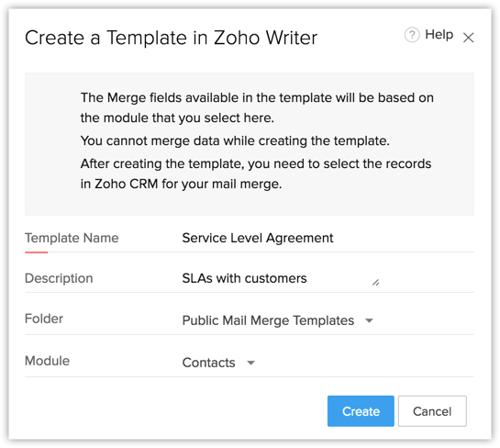Open the Help link text
The height and width of the screenshot is (448, 500).
pos(439,35)
